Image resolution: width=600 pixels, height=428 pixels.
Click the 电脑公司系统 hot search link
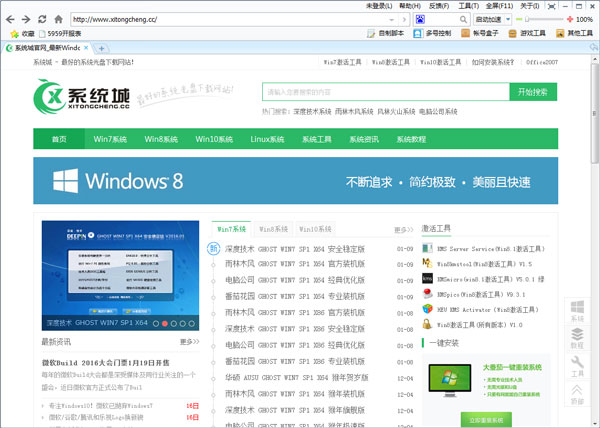[438, 112]
